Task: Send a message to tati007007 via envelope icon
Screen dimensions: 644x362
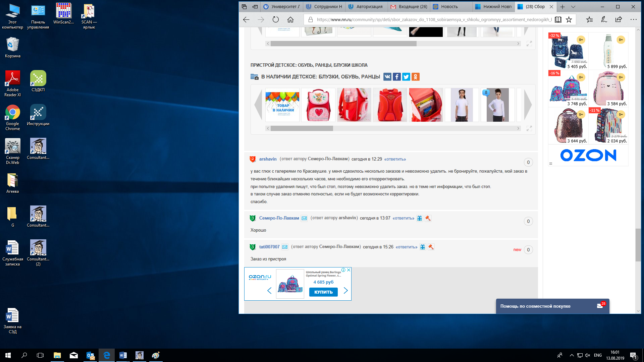Action: point(285,247)
